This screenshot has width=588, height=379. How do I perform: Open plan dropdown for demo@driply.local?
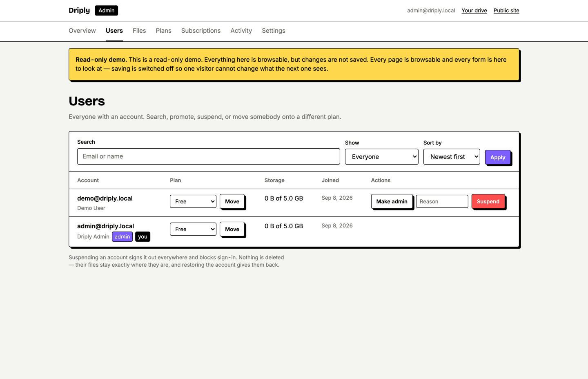pos(193,201)
